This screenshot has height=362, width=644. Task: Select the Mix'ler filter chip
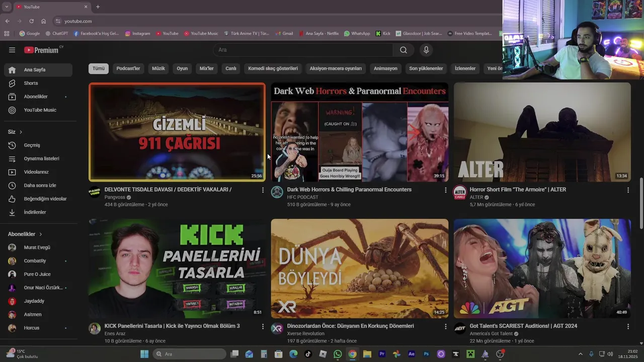pos(207,68)
